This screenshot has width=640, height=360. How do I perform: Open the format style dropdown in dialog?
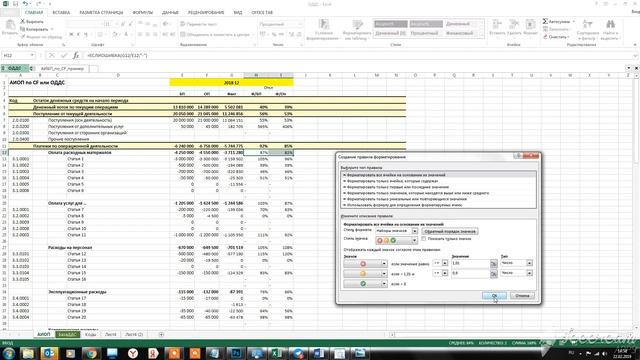point(414,231)
